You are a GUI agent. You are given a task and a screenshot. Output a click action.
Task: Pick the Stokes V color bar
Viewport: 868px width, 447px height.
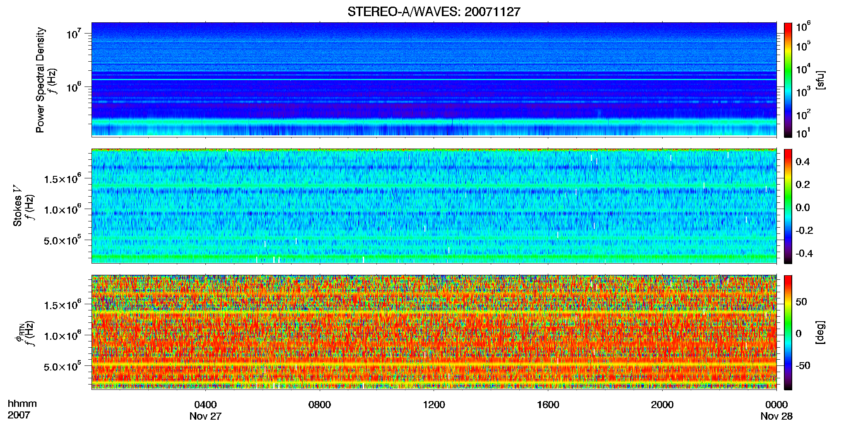coord(788,206)
